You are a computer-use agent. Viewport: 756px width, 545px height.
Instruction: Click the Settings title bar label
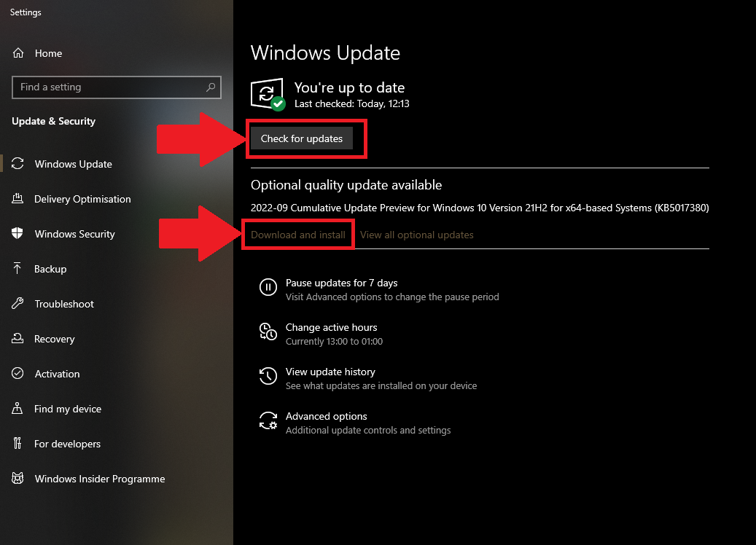click(26, 12)
